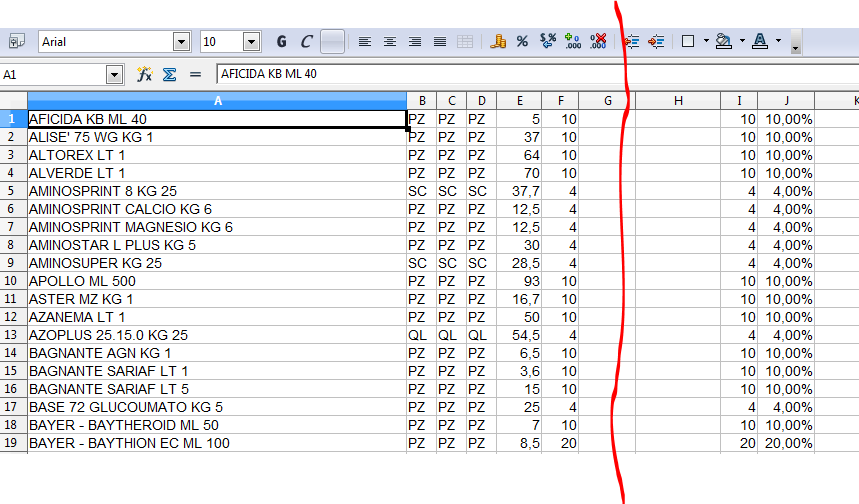Select cell APOLLO ML 500
Viewport: 859px width, 504px height.
(x=217, y=281)
